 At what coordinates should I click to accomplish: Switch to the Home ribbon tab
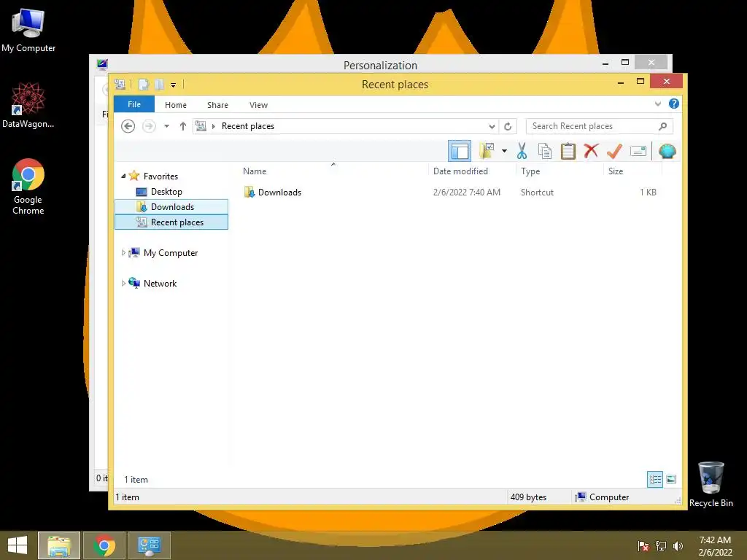[x=175, y=105]
